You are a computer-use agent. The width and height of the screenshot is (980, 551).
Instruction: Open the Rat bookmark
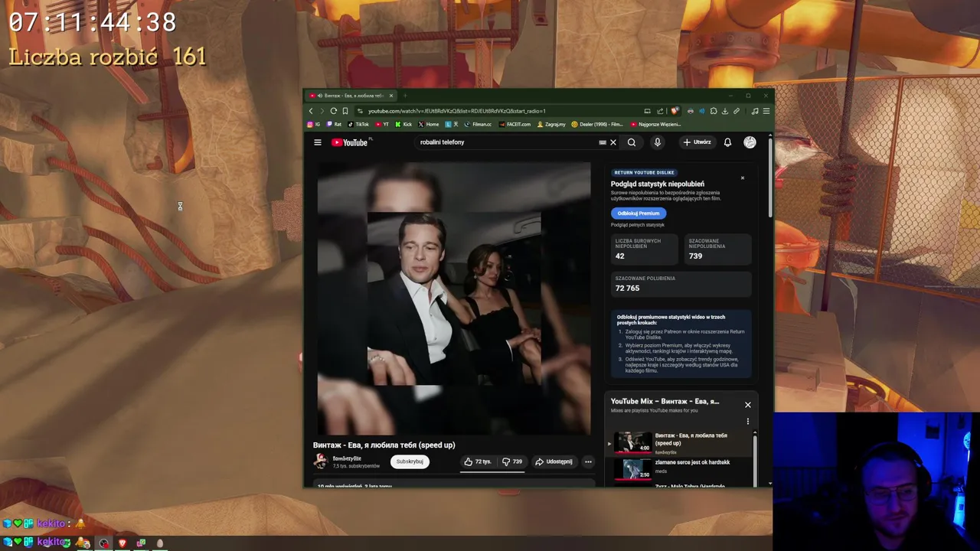click(x=335, y=124)
